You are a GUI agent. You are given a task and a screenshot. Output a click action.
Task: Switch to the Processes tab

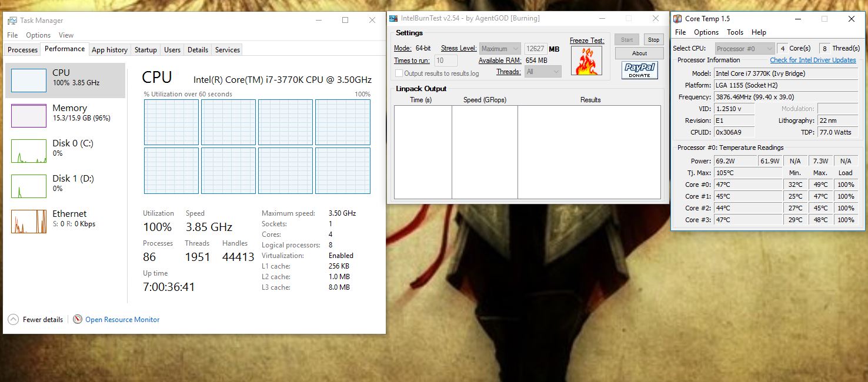[22, 50]
